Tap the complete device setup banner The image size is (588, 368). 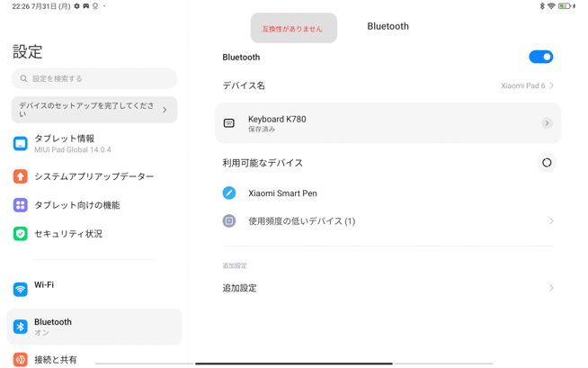(x=94, y=110)
